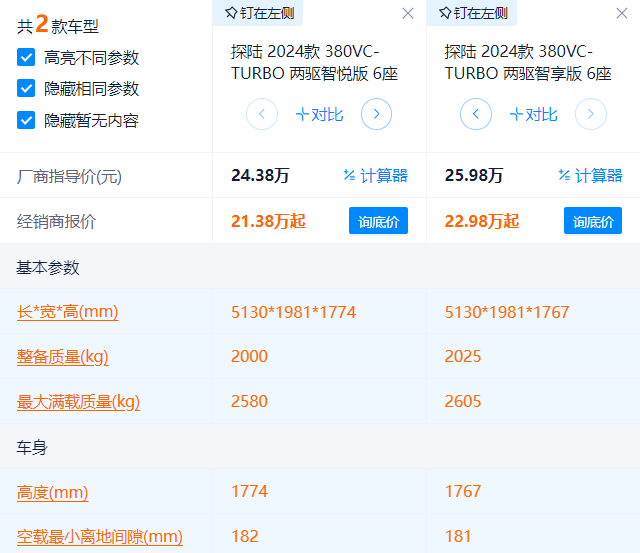Add the 智悦版 model to 对比

[319, 114]
